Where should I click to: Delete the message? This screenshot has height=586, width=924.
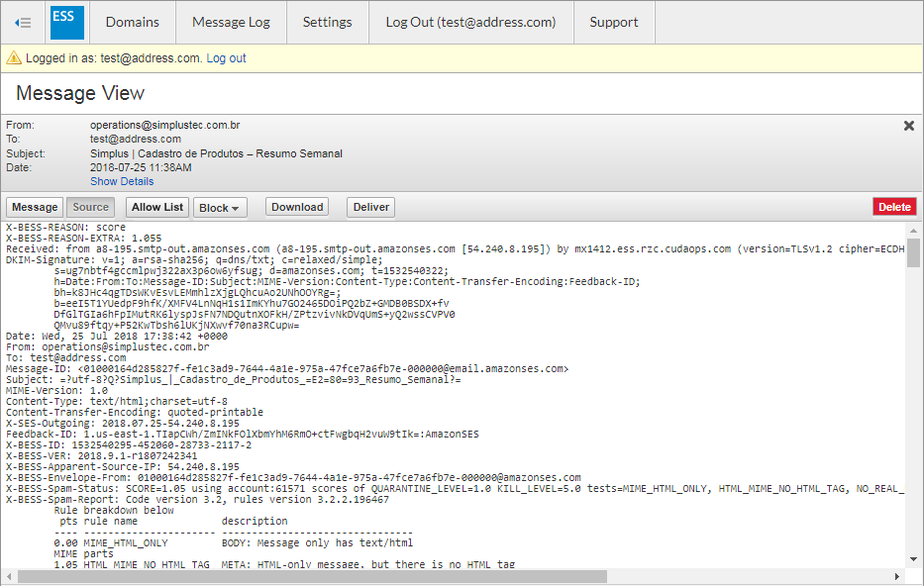point(894,207)
